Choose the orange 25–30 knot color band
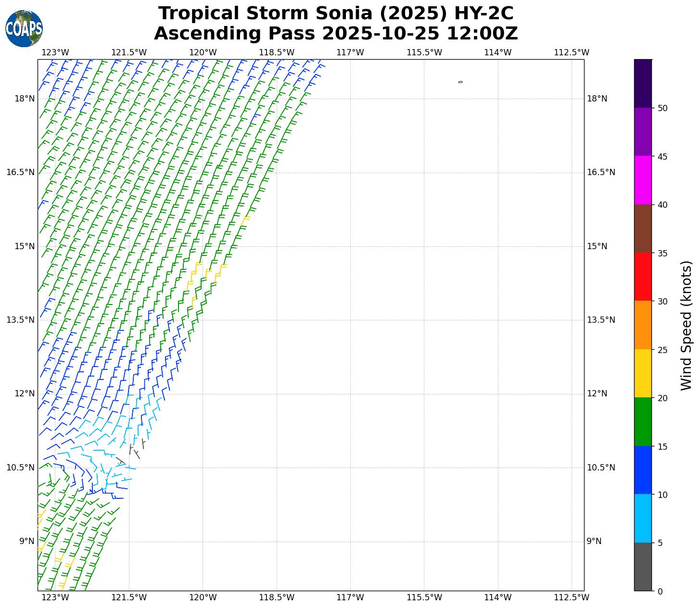Viewport: 700px width, 608px height. tap(643, 325)
